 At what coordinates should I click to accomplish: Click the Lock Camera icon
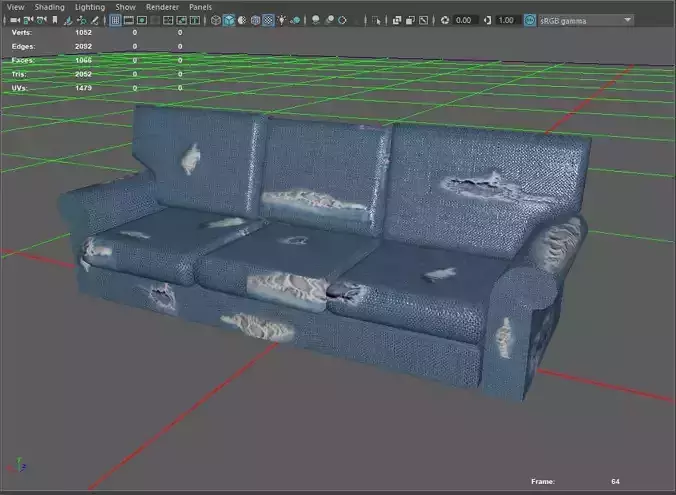28,20
